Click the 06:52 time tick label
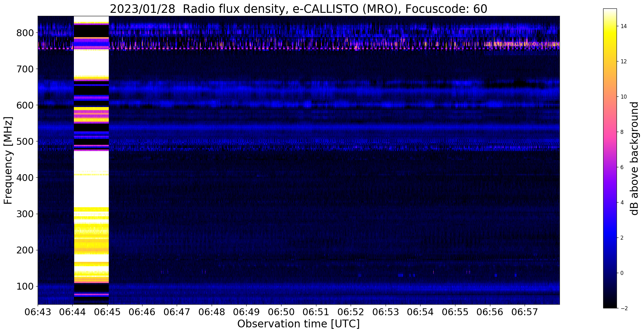Image resolution: width=644 pixels, height=333 pixels. pos(351,312)
